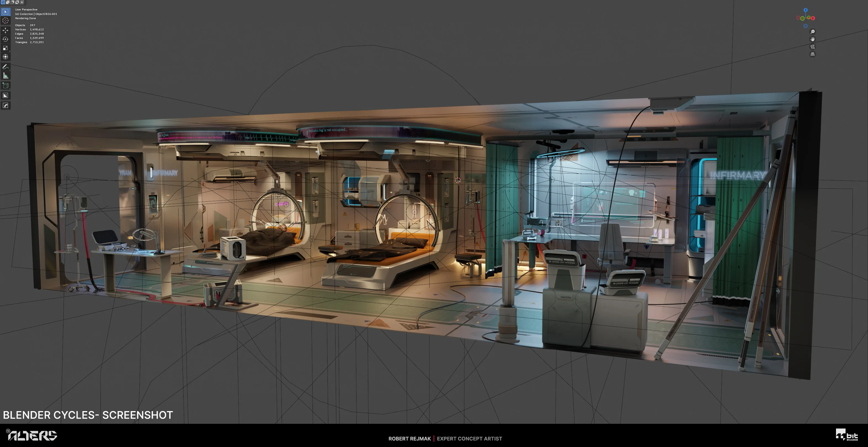Open the Add Cube tool
The height and width of the screenshot is (447, 868).
pyautogui.click(x=6, y=85)
